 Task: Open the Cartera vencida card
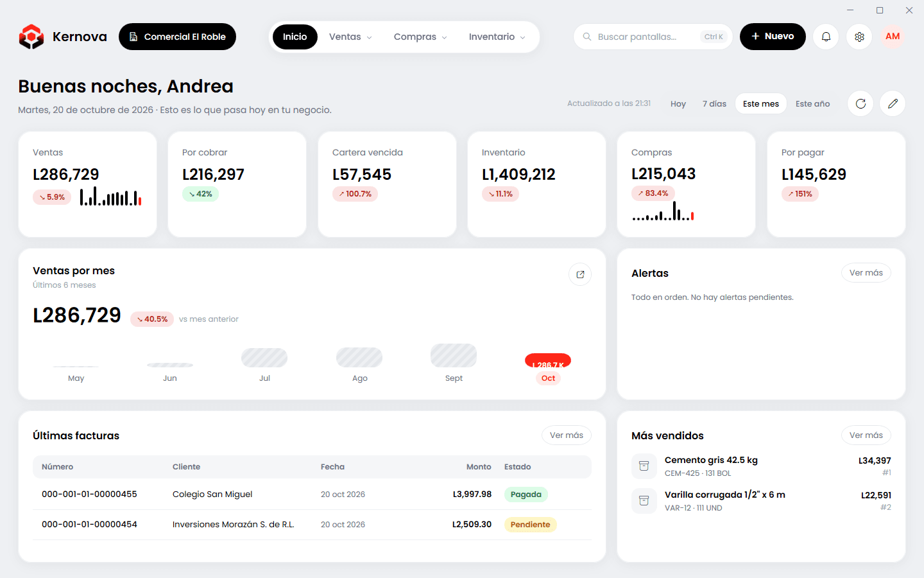tap(387, 184)
